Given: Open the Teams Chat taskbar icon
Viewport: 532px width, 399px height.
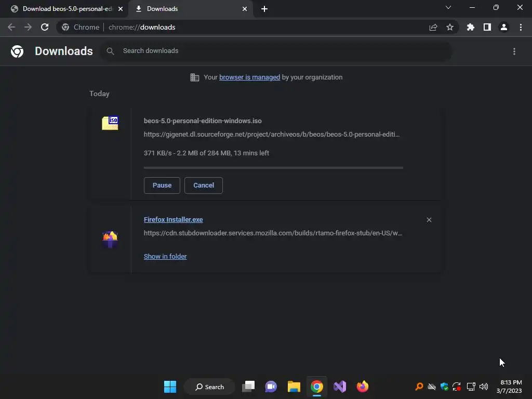Looking at the screenshot, I should [x=271, y=387].
